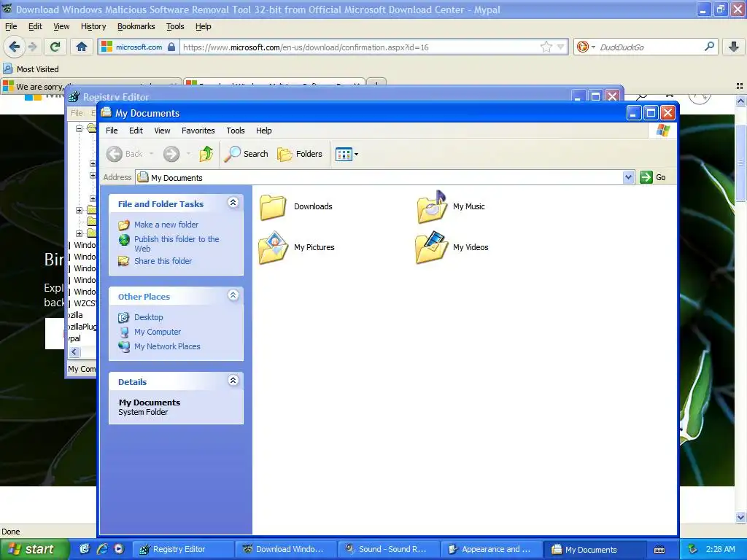
Task: Select the My Videos folder icon
Action: (x=432, y=248)
